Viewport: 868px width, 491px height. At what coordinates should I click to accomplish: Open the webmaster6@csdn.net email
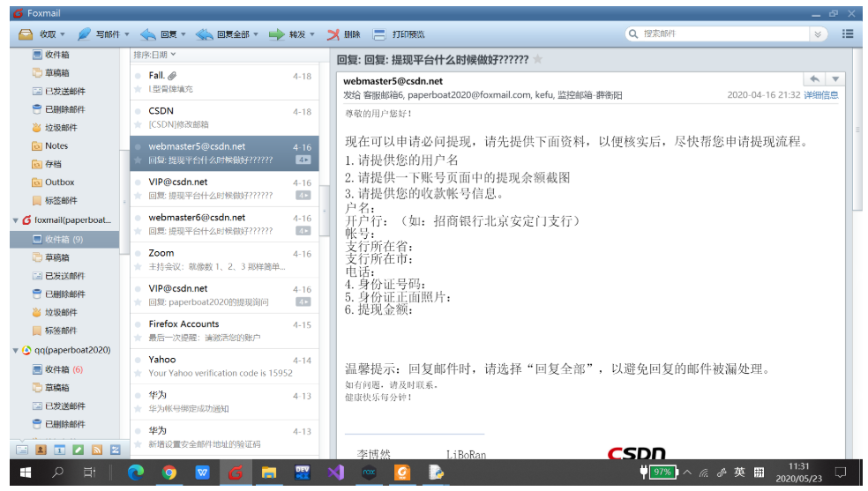224,224
